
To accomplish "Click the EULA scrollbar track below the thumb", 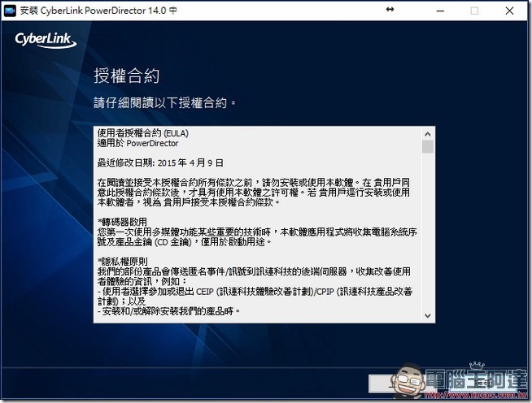I will coord(428,232).
